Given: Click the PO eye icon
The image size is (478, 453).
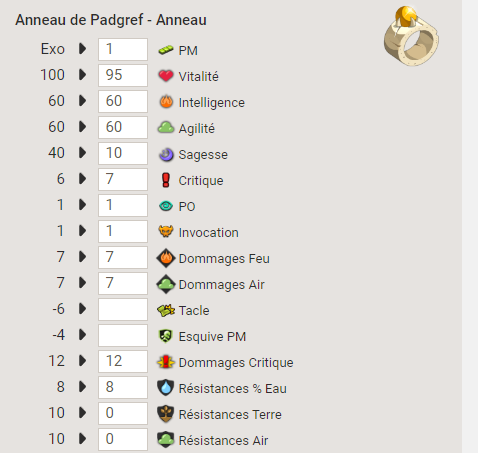Looking at the screenshot, I should point(166,206).
